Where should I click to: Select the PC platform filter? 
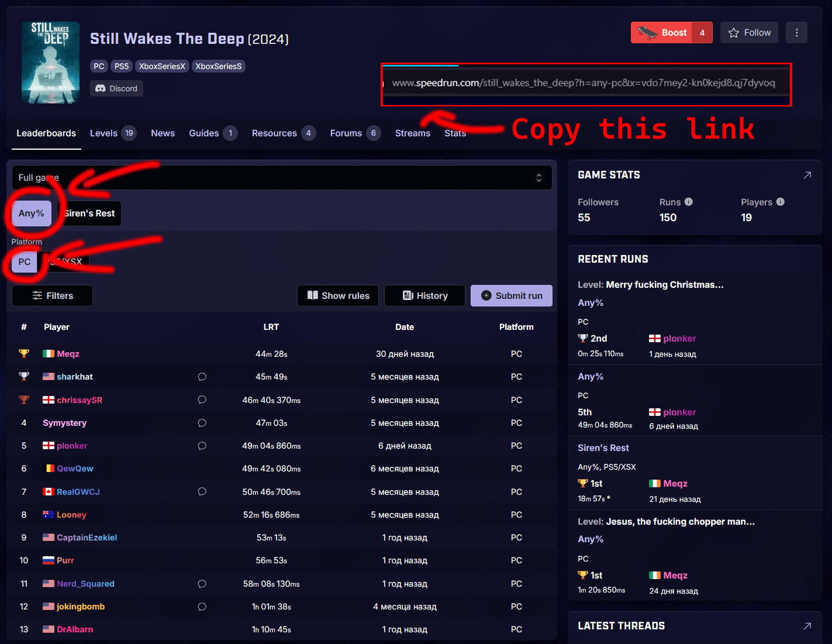point(23,261)
